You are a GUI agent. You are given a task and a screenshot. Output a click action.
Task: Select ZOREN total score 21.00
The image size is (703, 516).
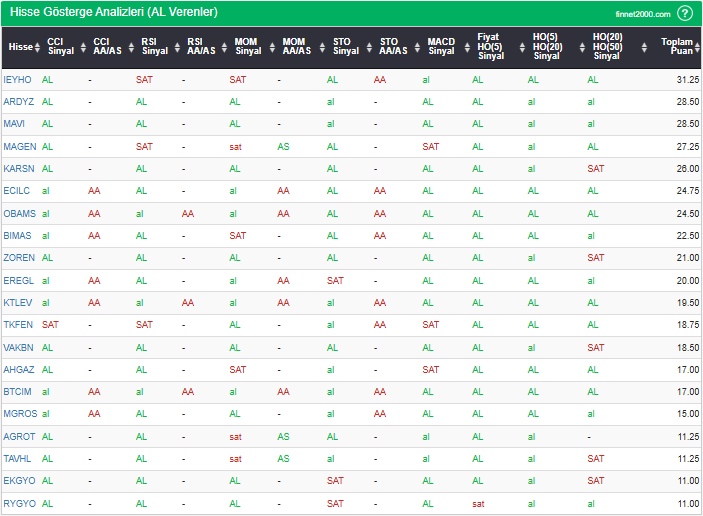[x=688, y=258]
